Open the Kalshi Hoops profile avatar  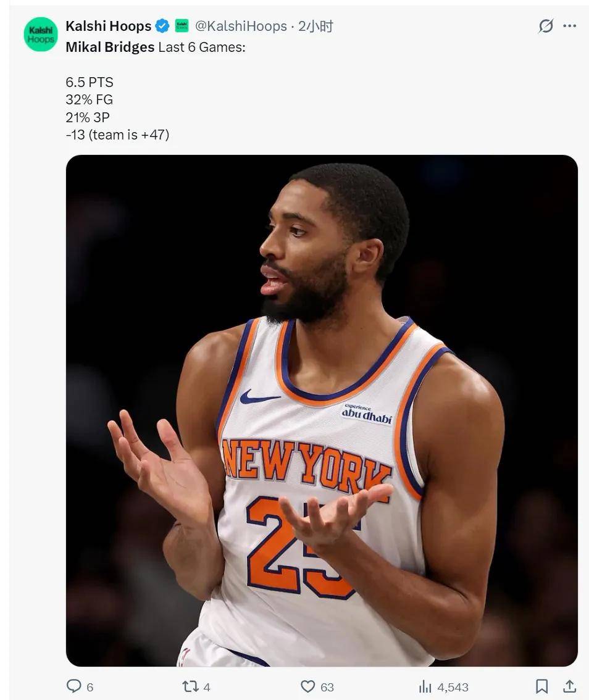point(41,35)
